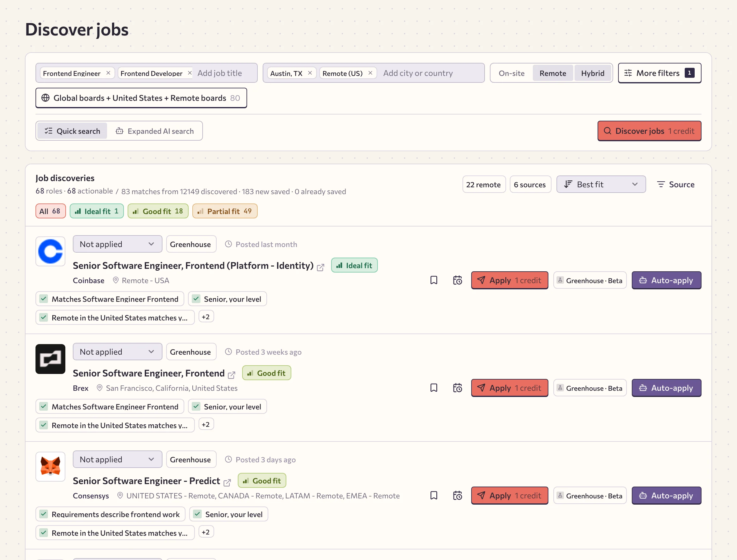
Task: Open Not applied status dropdown for Coinbase
Action: pyautogui.click(x=117, y=244)
